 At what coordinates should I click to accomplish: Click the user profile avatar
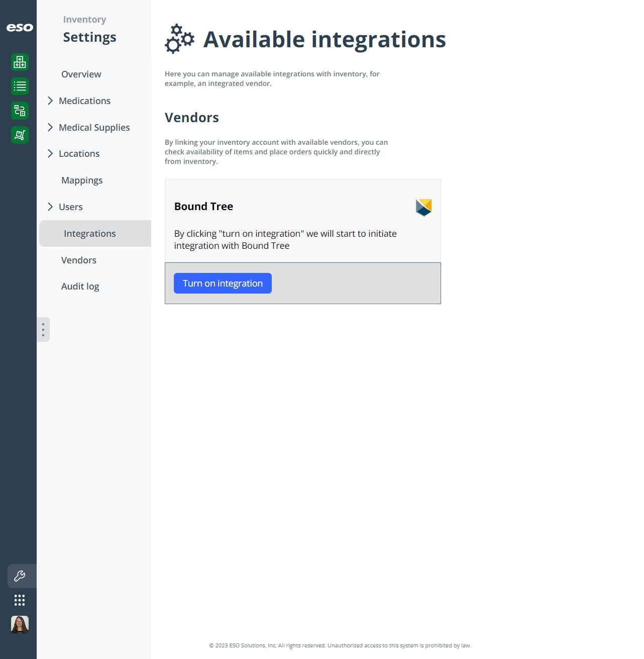tap(20, 624)
